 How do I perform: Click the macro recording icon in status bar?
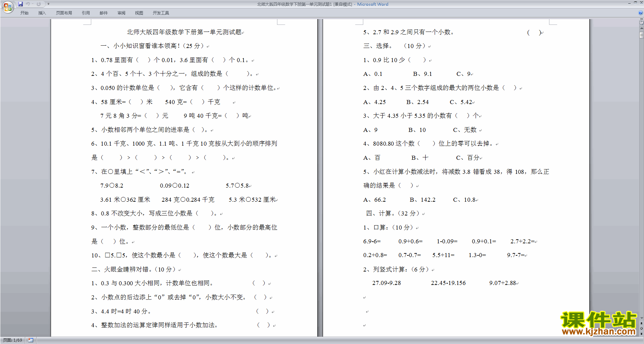[31, 340]
